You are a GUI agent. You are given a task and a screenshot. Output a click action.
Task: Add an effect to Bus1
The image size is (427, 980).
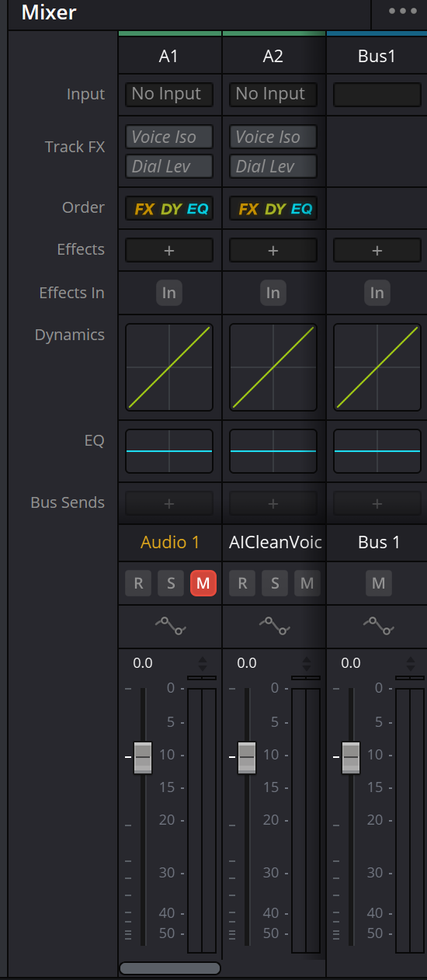point(377,250)
